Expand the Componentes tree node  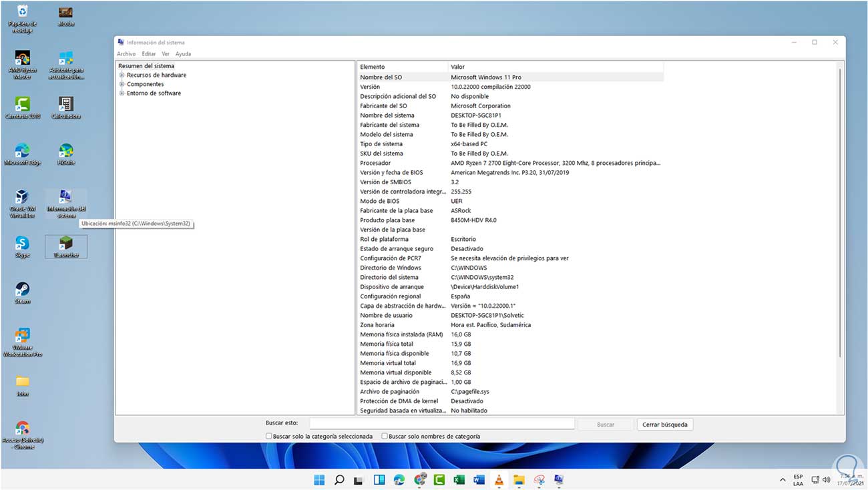coord(122,84)
